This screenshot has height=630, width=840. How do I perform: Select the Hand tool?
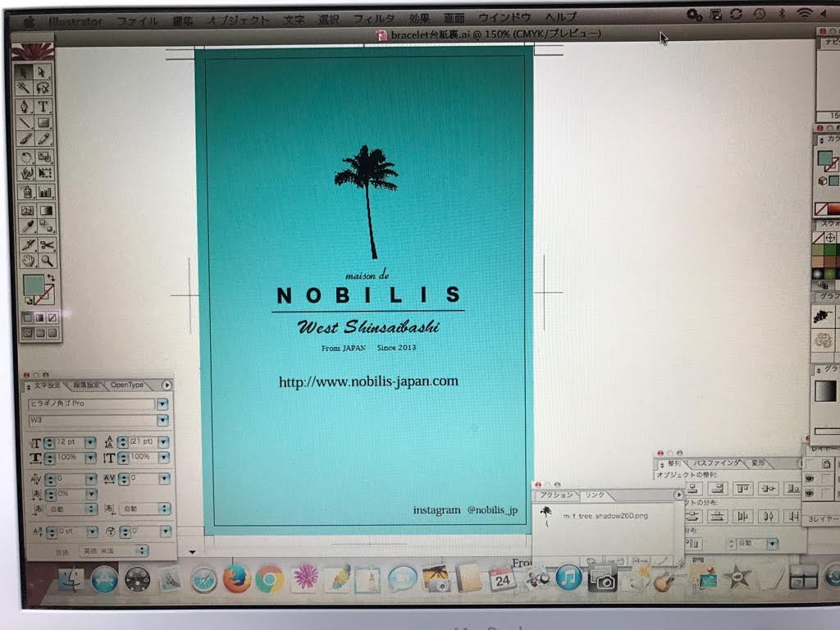pyautogui.click(x=29, y=261)
